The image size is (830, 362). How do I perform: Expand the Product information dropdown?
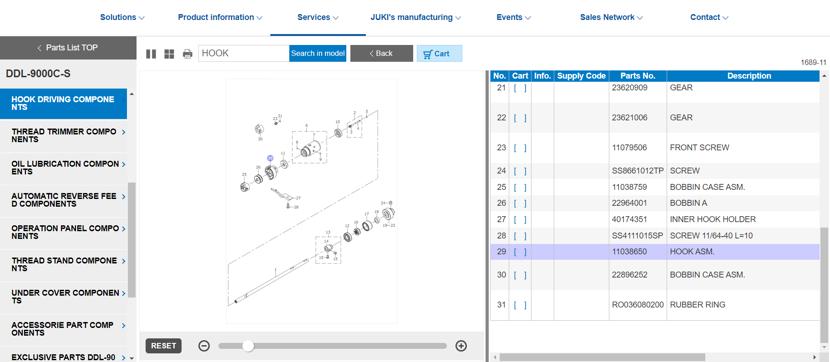tap(220, 17)
